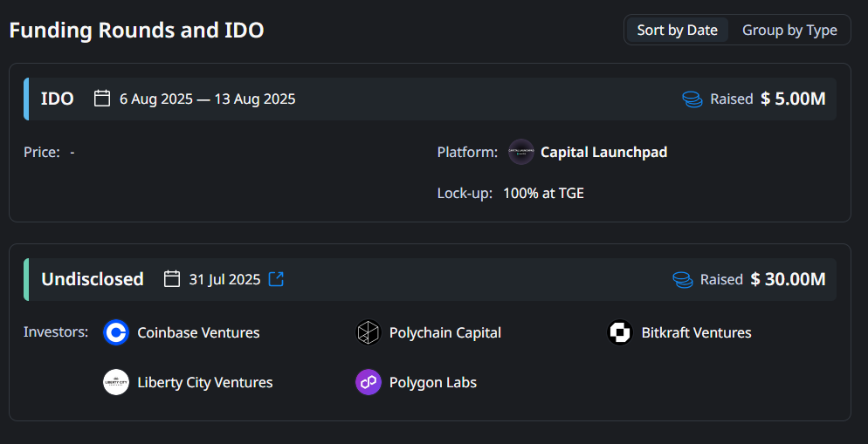Open the Polychain Capital investor page
868x444 pixels.
click(x=444, y=332)
